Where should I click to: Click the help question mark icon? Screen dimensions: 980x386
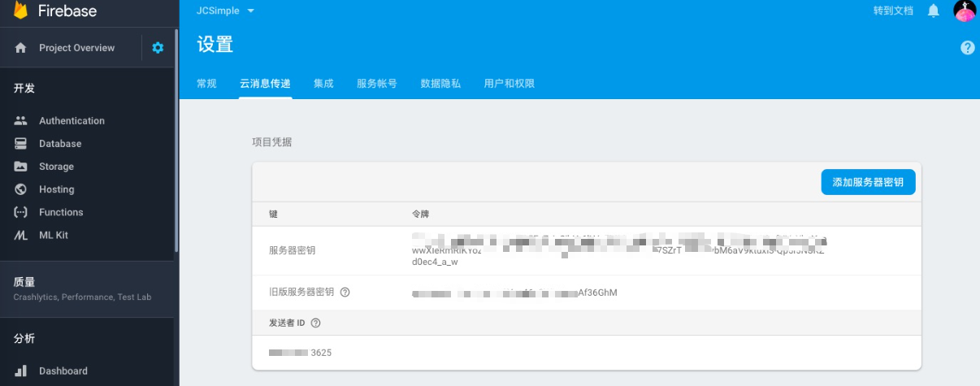[x=967, y=48]
